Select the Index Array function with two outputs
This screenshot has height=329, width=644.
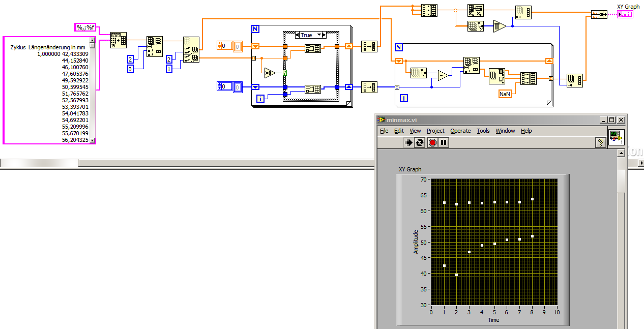192,50
